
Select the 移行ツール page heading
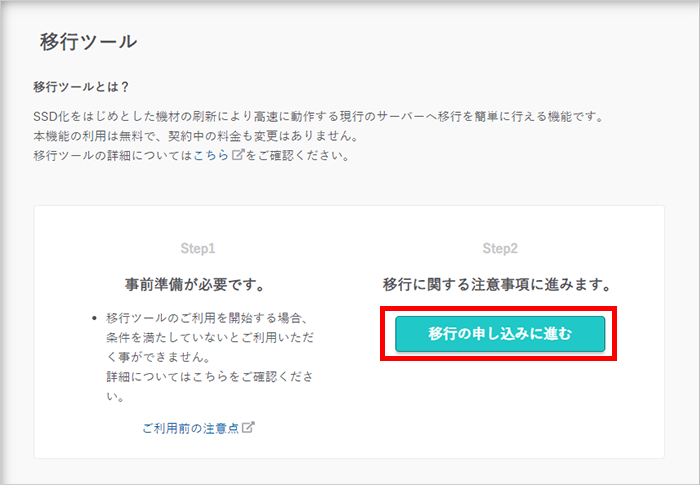coord(88,42)
